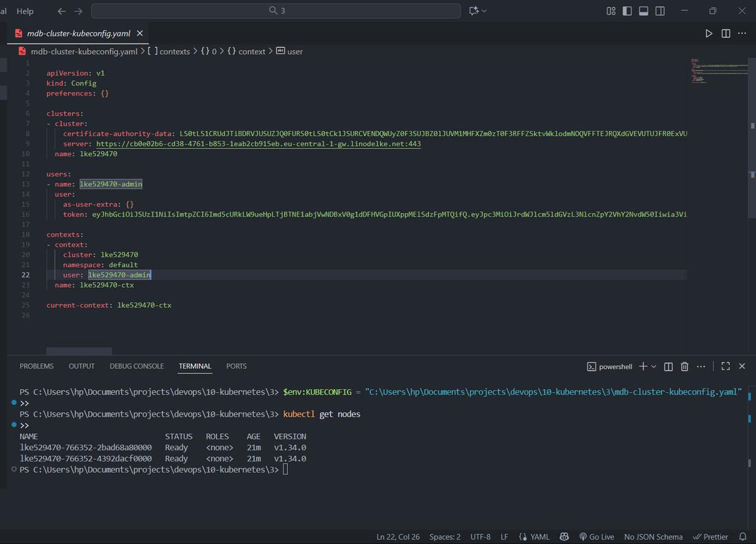Maximize the terminal panel size
756x544 pixels.
click(x=725, y=366)
